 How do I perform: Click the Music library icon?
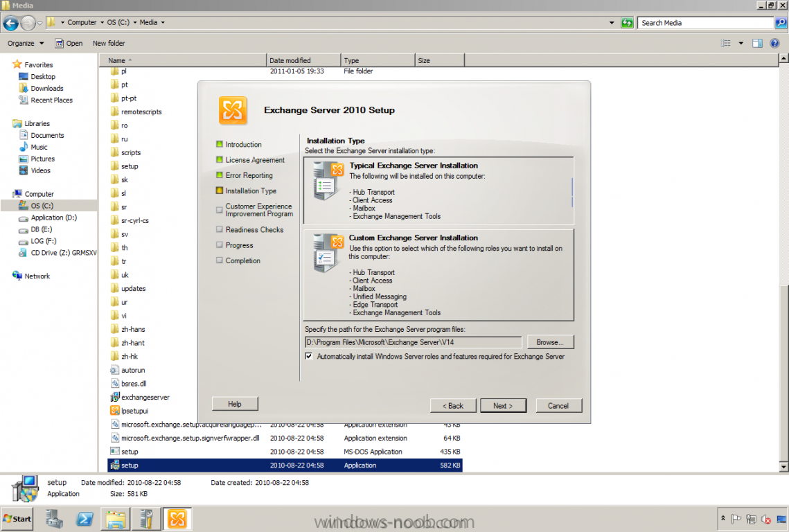point(23,147)
